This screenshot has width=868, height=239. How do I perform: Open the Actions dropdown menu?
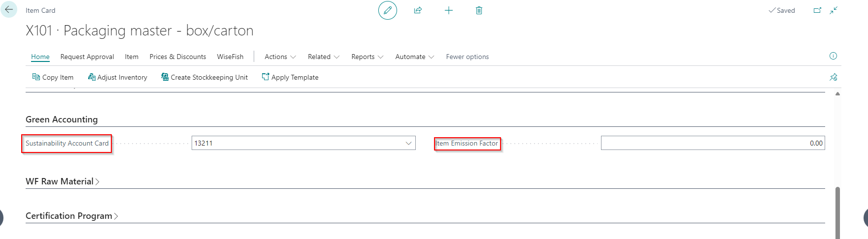[x=280, y=57]
